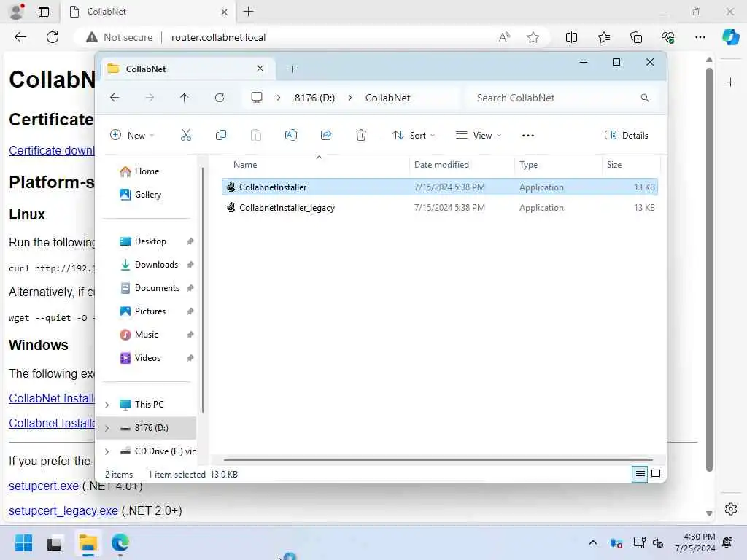The width and height of the screenshot is (747, 560).
Task: Refresh the Edge browser page
Action: [x=53, y=37]
